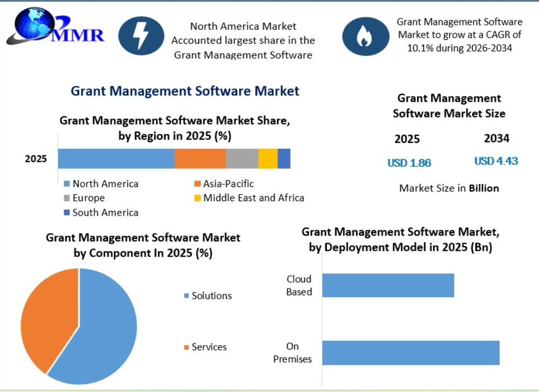Click the 'by Component In 2025 (%)' chart title
This screenshot has height=392, width=539.
[x=143, y=253]
